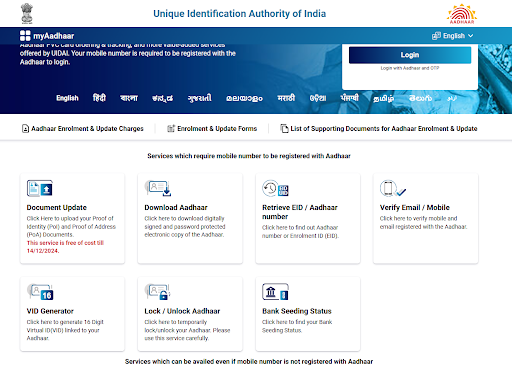Screen dimensions: 512x368
Task: Switch language to Kannada (ಕನ್ನಡ)
Action: pos(162,98)
